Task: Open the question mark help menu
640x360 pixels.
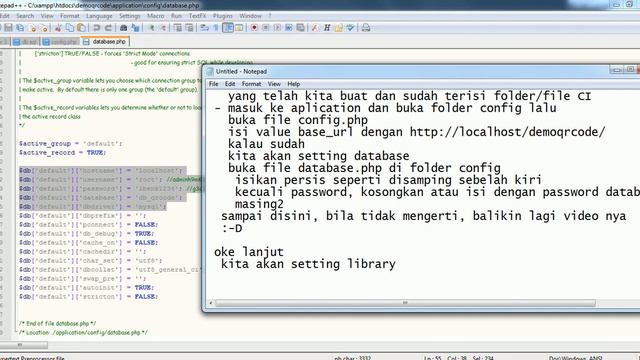Action: 269,16
